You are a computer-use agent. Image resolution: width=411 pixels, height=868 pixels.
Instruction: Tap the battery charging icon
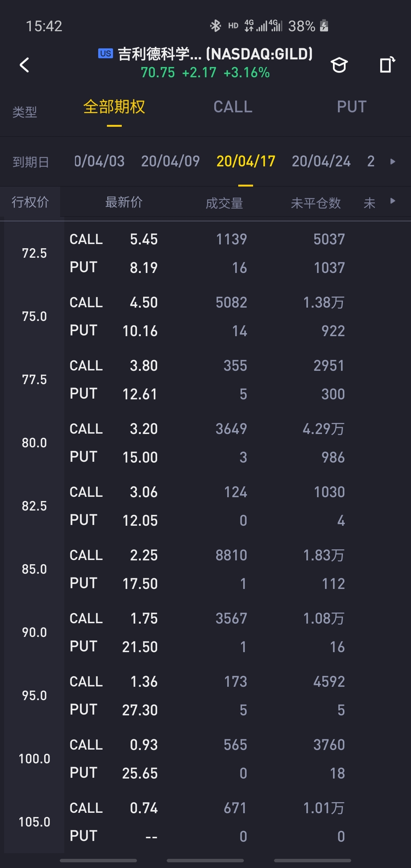324,26
